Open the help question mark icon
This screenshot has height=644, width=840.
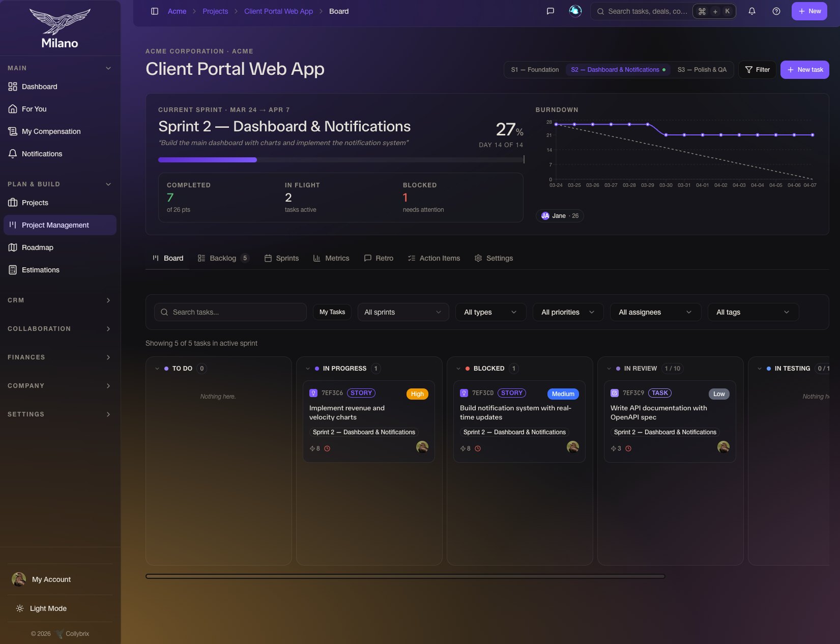pyautogui.click(x=776, y=11)
